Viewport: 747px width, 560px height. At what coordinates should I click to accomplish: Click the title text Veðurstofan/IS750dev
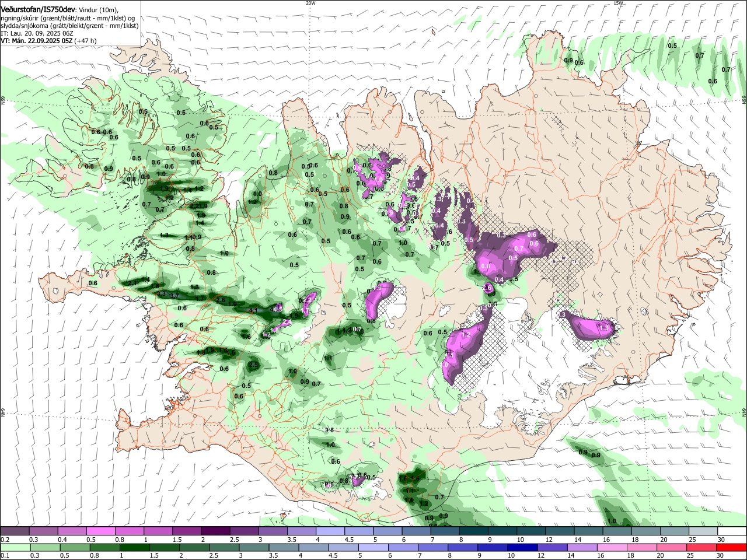click(x=37, y=10)
